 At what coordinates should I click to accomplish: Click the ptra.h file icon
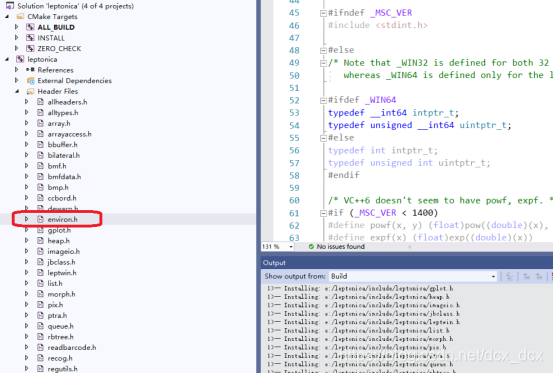point(41,315)
